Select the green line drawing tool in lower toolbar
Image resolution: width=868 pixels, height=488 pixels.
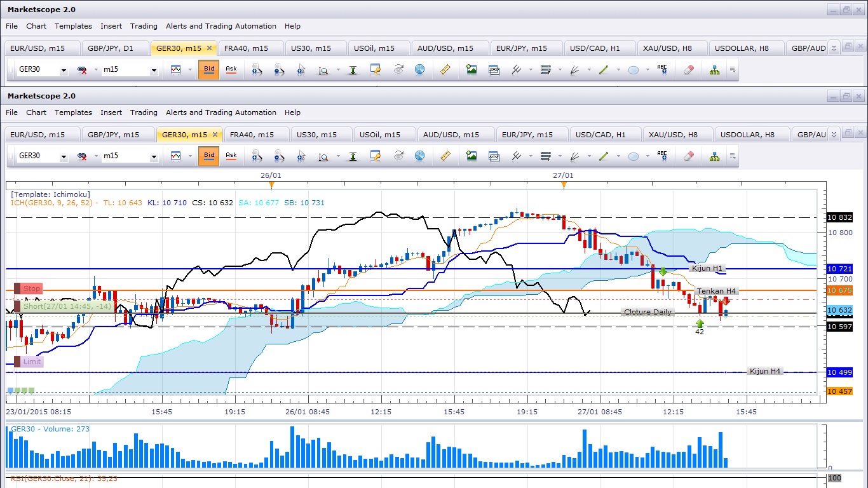[604, 156]
